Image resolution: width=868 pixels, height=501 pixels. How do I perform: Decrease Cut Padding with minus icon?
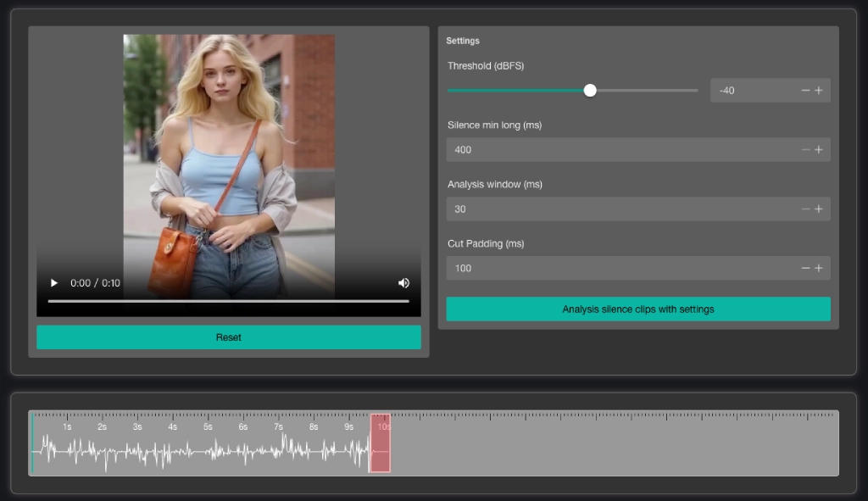[x=805, y=269]
